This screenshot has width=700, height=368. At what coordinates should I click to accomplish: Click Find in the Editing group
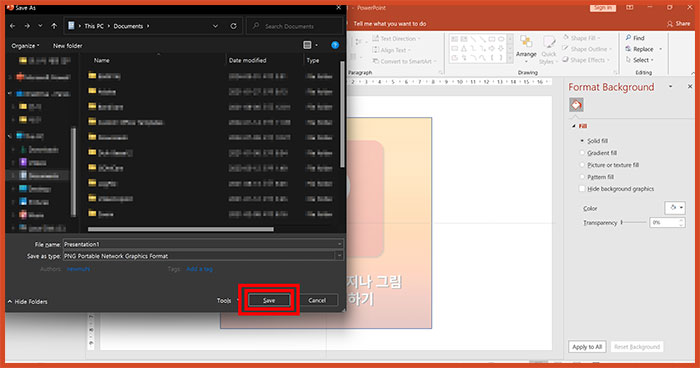pyautogui.click(x=635, y=38)
